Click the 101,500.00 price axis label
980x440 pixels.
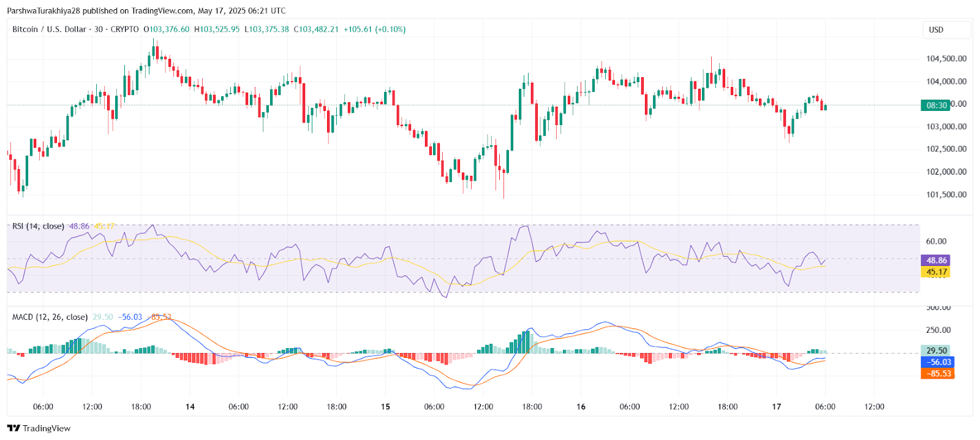click(946, 195)
